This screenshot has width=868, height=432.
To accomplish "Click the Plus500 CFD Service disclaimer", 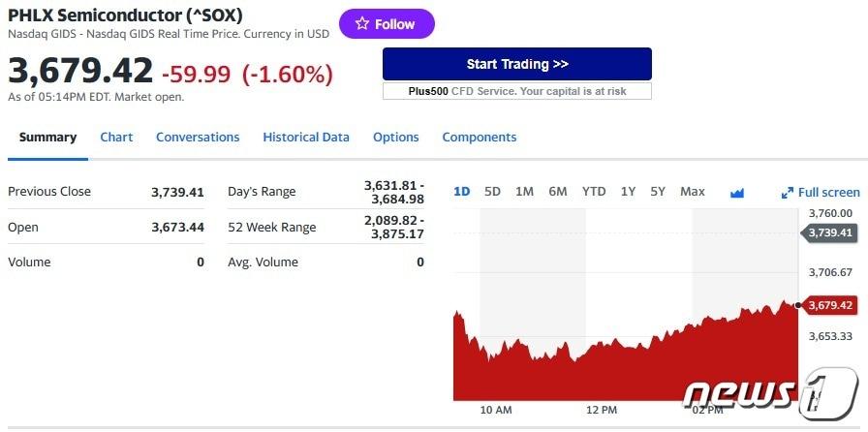I will pos(517,91).
